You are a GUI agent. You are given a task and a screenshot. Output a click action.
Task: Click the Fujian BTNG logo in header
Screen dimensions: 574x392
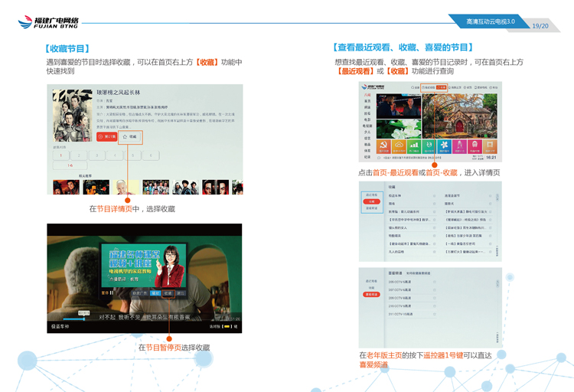(x=47, y=23)
